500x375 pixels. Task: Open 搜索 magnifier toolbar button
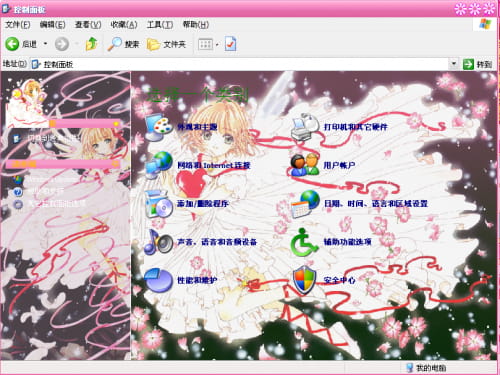[123, 44]
